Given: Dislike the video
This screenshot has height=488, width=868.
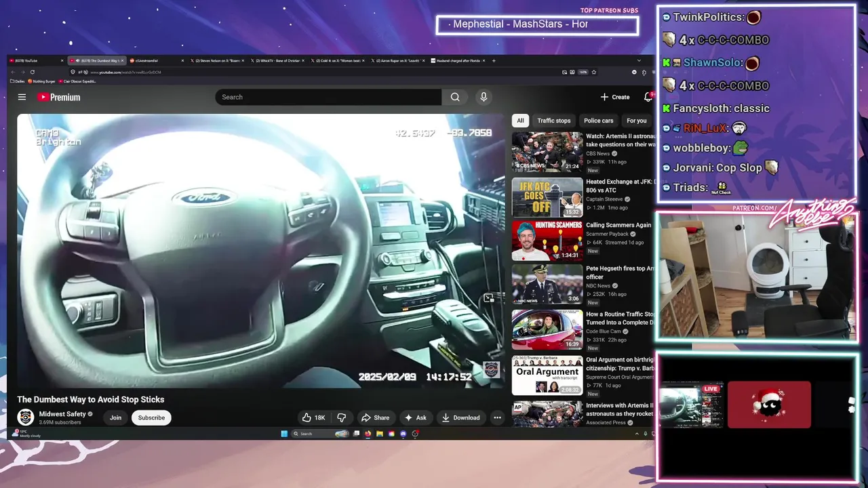Looking at the screenshot, I should pos(342,418).
